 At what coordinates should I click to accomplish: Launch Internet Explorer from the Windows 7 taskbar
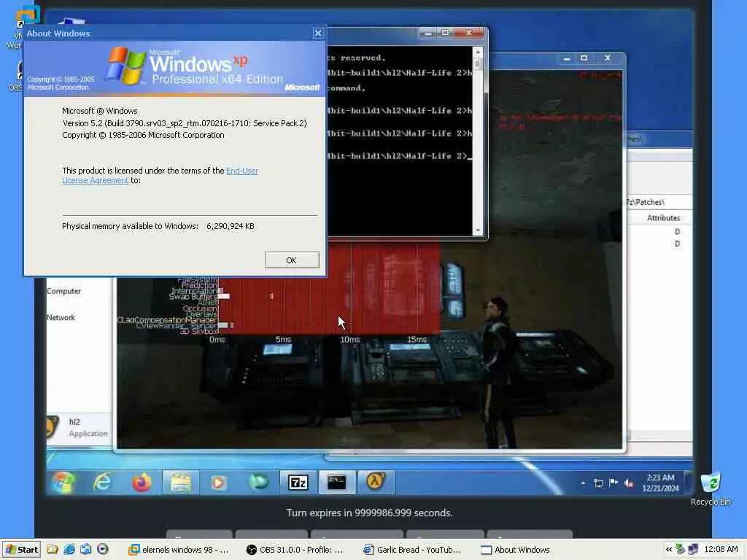pos(102,483)
